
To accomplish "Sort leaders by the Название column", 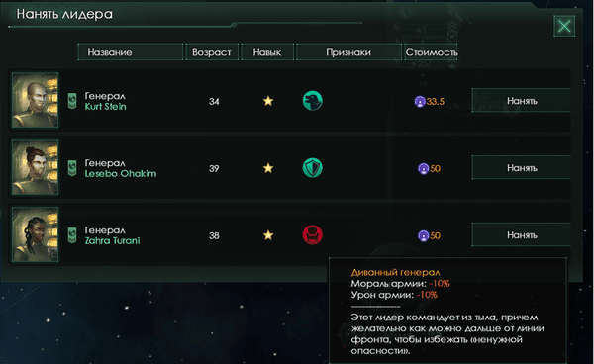I will pos(131,52).
